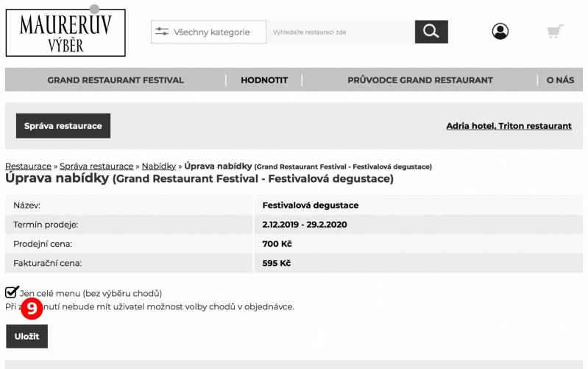Expand the Všechny kategorie dropdown
Image resolution: width=588 pixels, height=369 pixels.
208,32
